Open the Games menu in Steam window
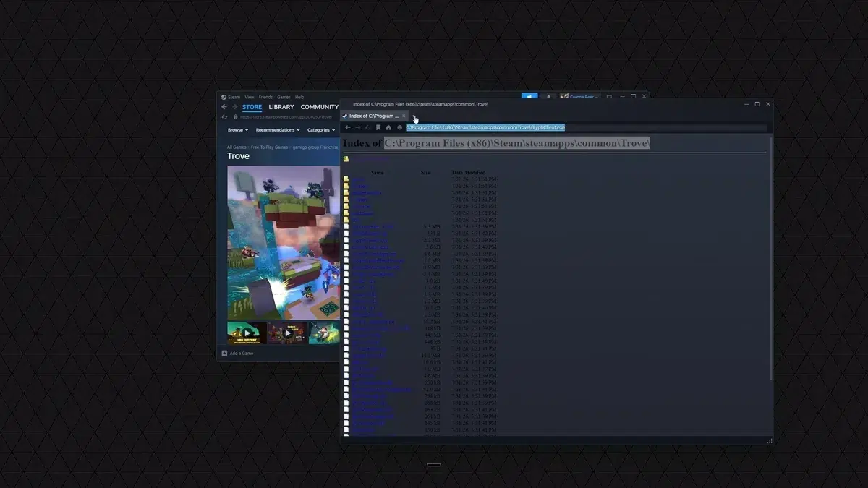This screenshot has height=488, width=868. click(x=284, y=97)
